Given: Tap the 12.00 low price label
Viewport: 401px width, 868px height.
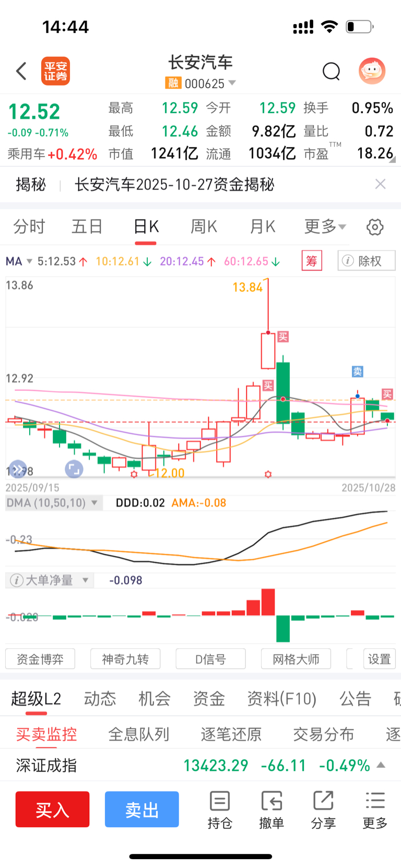Looking at the screenshot, I should point(170,473).
